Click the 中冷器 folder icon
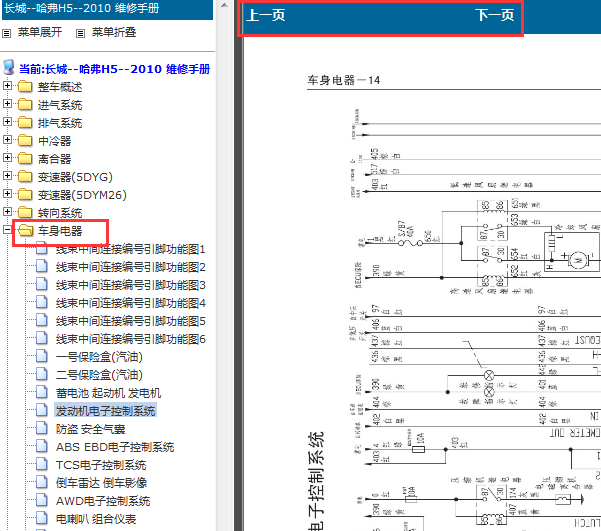This screenshot has height=531, width=601. tap(25, 141)
